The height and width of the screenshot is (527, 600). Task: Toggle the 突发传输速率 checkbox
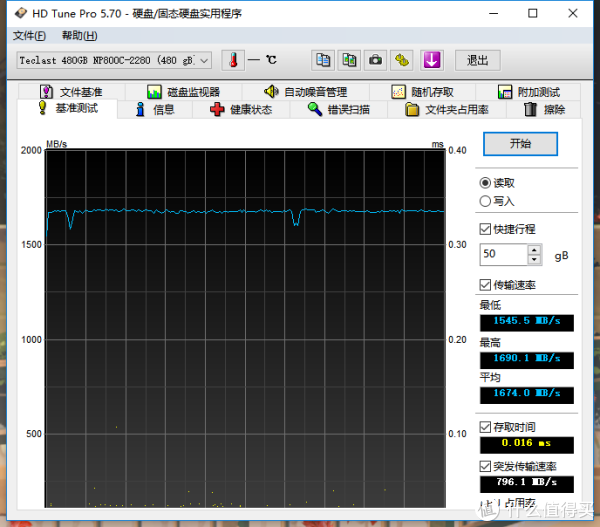click(x=485, y=467)
